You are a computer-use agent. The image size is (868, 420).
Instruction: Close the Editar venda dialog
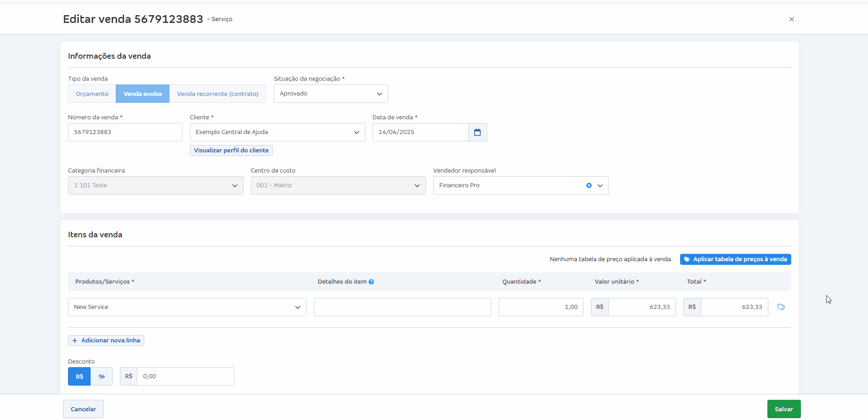pos(792,19)
